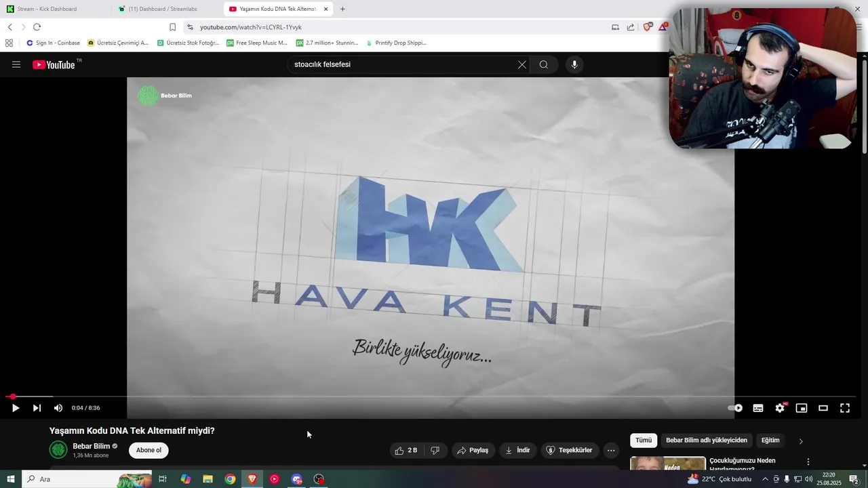Open the Windows Start menu

[11, 479]
